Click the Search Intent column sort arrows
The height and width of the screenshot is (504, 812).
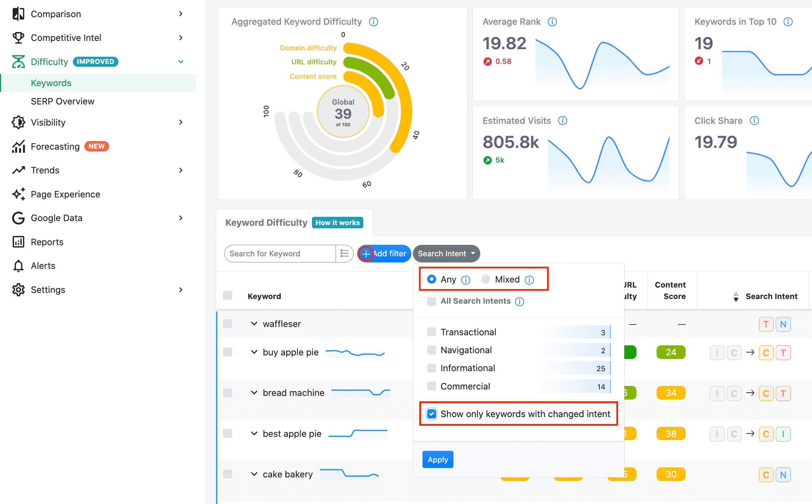point(736,297)
